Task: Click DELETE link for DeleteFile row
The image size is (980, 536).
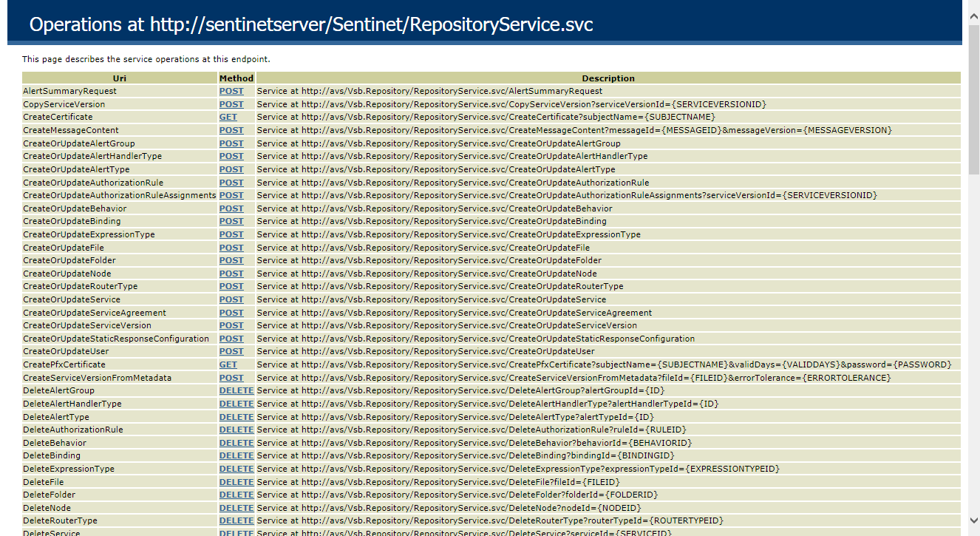Action: (236, 482)
